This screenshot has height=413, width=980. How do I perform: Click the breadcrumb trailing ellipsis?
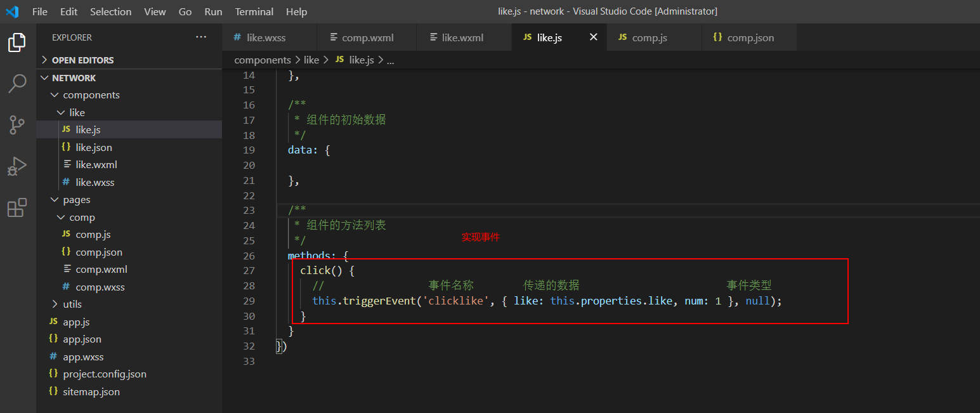pyautogui.click(x=390, y=60)
